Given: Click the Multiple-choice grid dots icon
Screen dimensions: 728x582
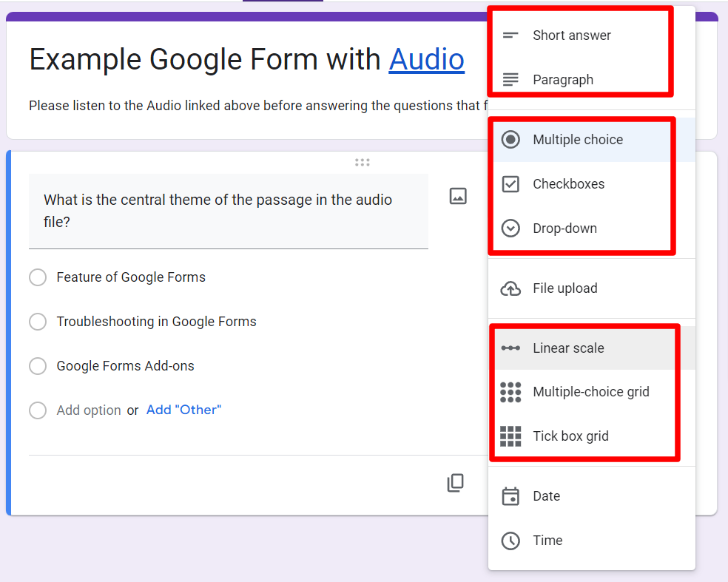Looking at the screenshot, I should [510, 392].
